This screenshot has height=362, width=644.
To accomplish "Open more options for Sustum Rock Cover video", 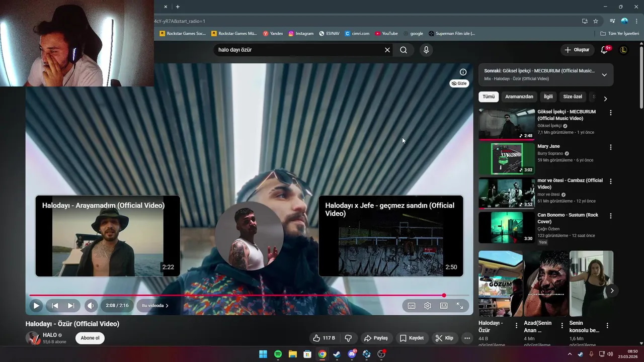I will [x=611, y=216].
